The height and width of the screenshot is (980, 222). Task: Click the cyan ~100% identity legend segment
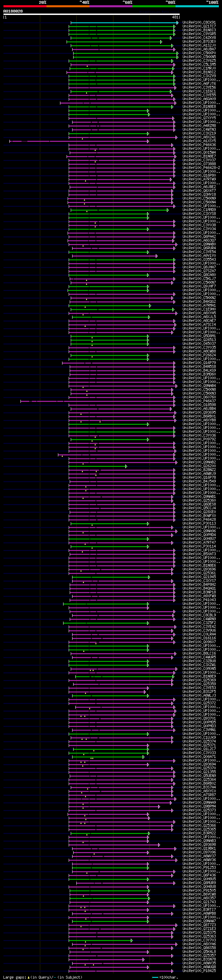tap(197, 6)
